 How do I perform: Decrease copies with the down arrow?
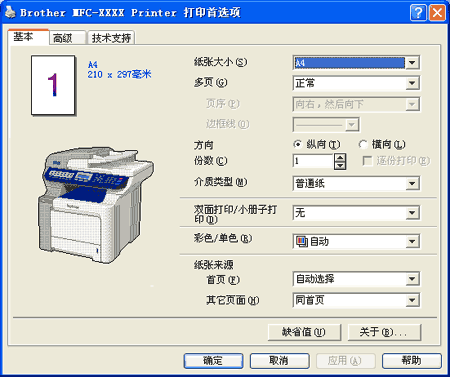[340, 165]
